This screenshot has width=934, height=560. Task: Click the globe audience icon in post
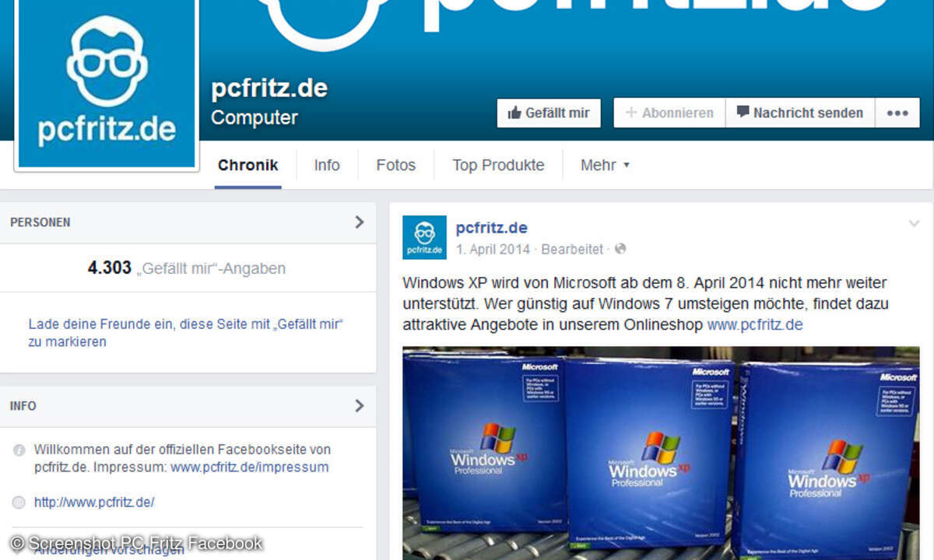coord(620,250)
